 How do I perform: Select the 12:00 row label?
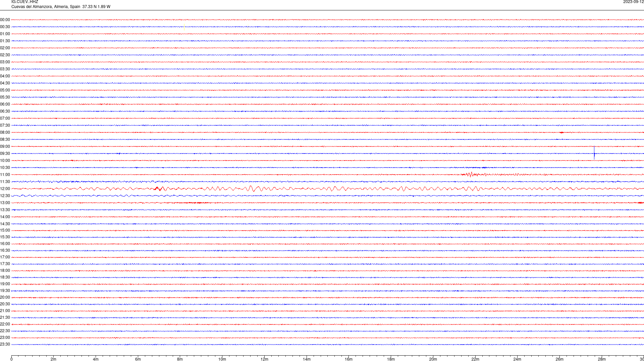5,189
